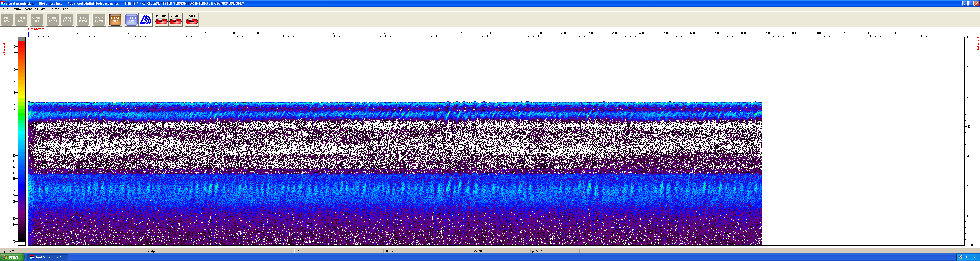
Task: Open the View menu
Action: [x=43, y=9]
